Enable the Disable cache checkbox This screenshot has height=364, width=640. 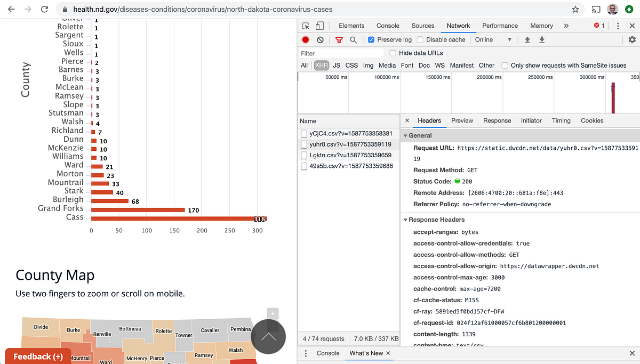pos(420,39)
